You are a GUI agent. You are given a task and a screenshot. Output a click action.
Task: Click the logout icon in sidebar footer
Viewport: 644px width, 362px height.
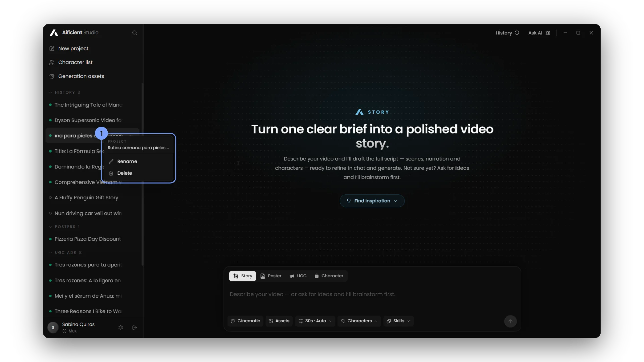click(x=135, y=328)
